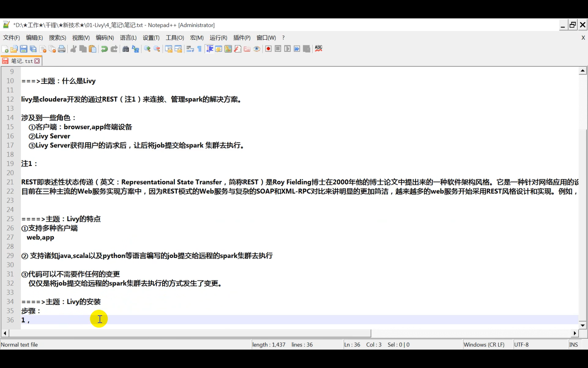Image resolution: width=588 pixels, height=368 pixels.
Task: Click the horizontal scrollbar thumb
Action: 190,333
